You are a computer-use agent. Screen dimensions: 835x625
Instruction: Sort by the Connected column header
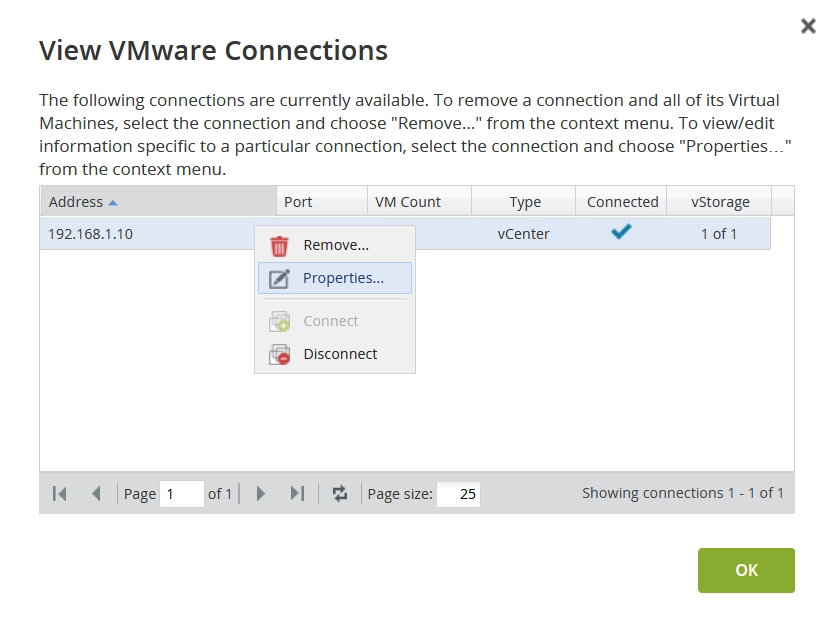621,201
